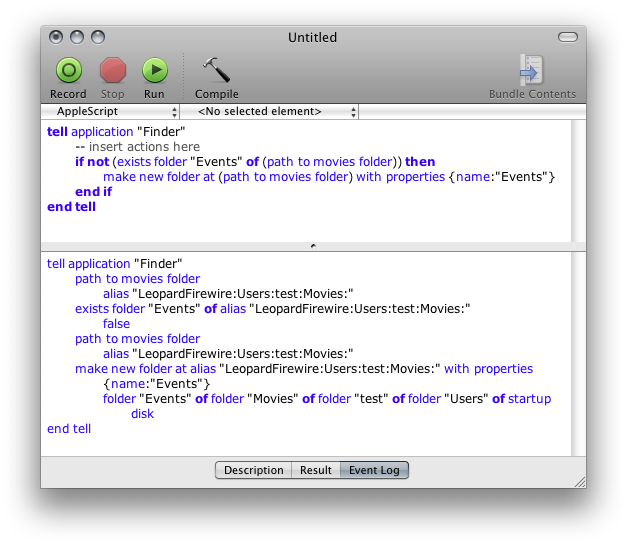Viewport: 627px width, 544px height.
Task: Compile the script using the hammer icon
Action: click(216, 70)
